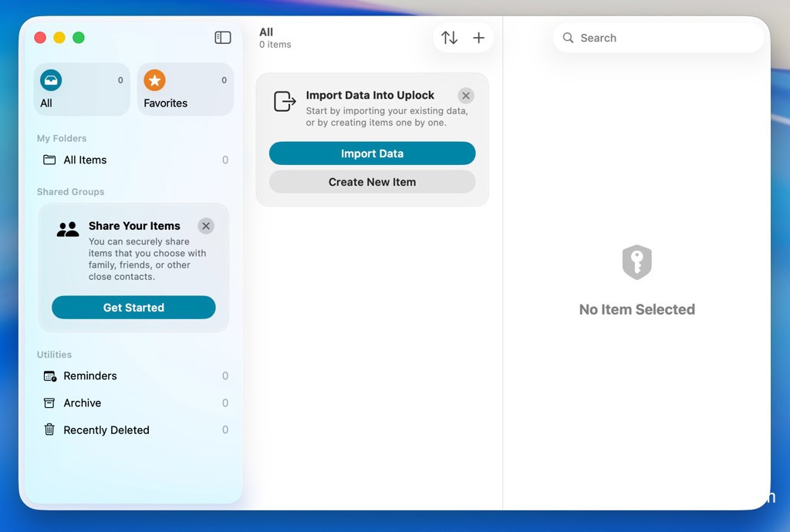790x532 pixels.
Task: Click the '0 items' count text
Action: [275, 44]
